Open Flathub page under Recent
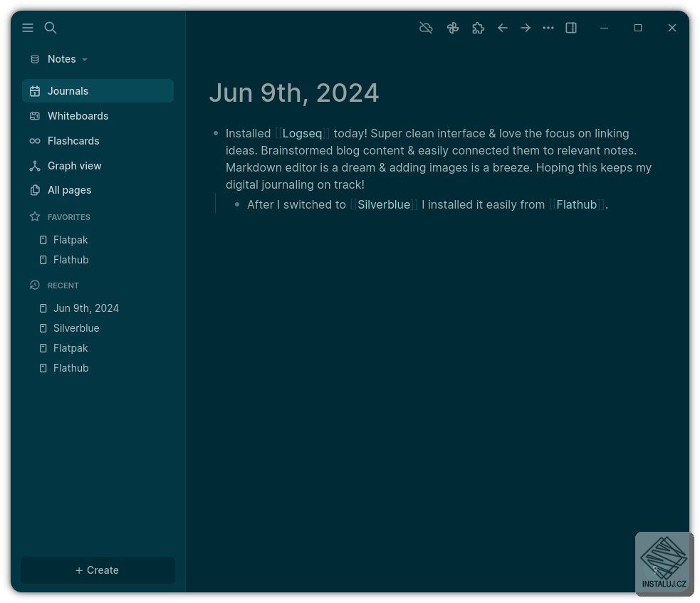The width and height of the screenshot is (700, 603). point(71,368)
